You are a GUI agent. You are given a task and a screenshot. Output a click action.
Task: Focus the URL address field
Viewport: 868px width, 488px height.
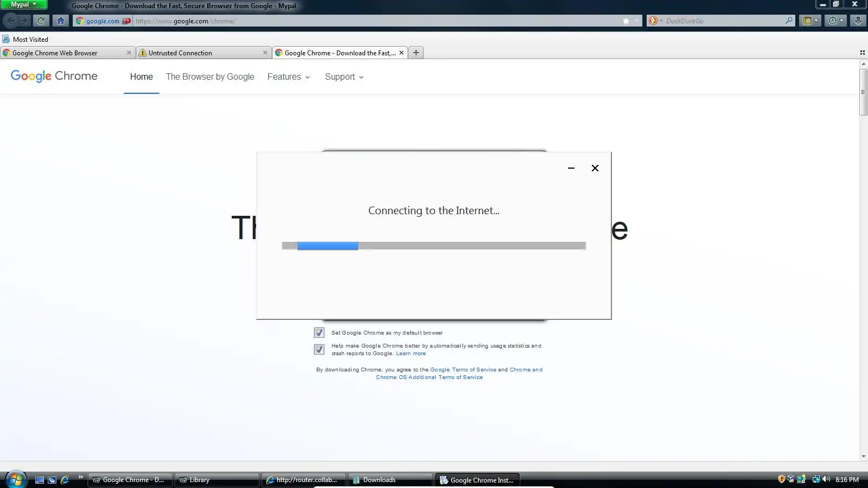pos(374,21)
